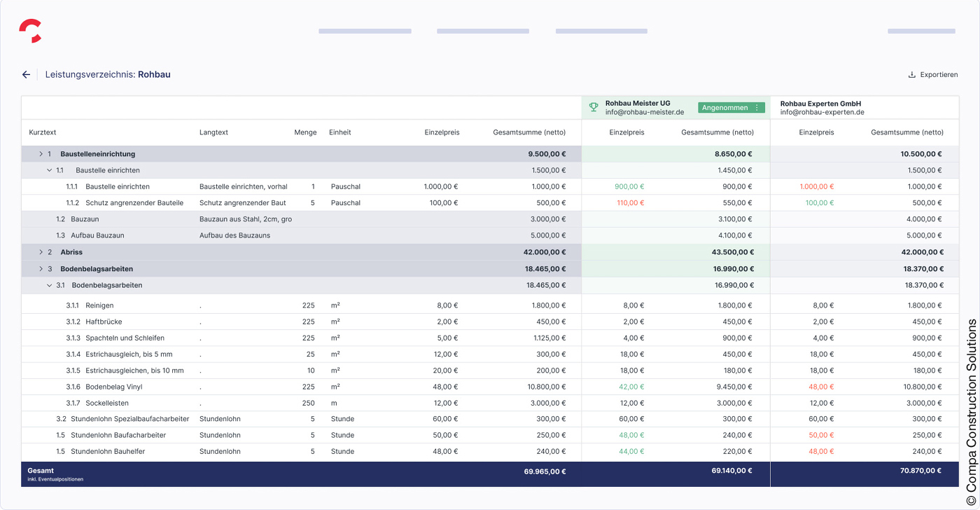Click the email info@rohbau-meister.de
The width and height of the screenshot is (980, 510).
(644, 111)
